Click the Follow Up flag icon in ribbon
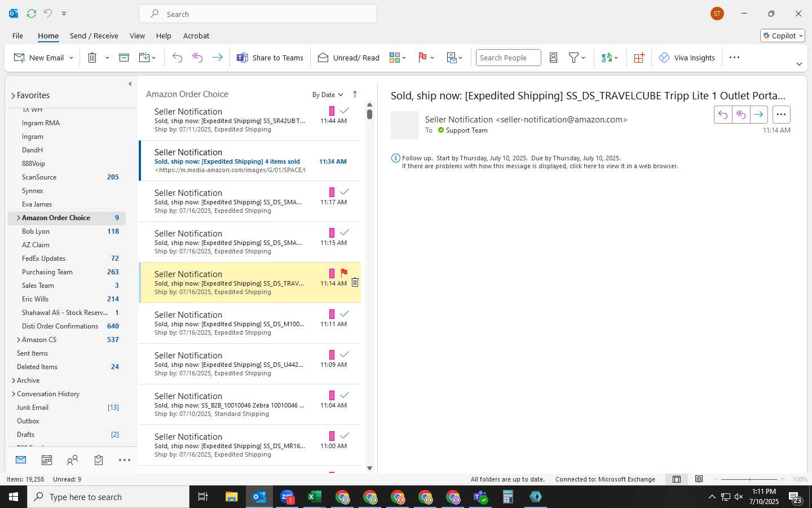The width and height of the screenshot is (812, 508). (422, 58)
